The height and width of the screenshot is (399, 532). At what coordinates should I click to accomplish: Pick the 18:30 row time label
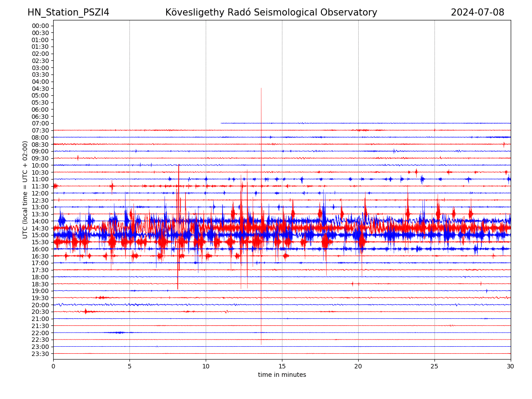(40, 284)
